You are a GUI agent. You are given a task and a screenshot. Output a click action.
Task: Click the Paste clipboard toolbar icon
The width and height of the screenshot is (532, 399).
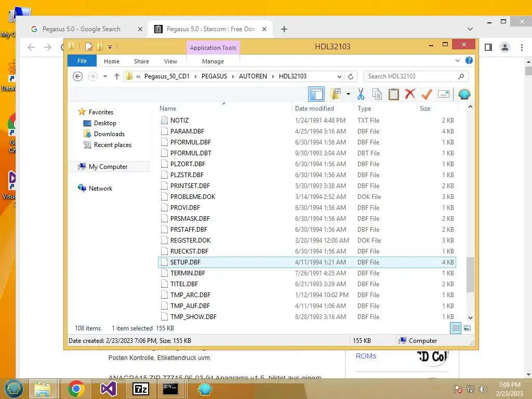pos(394,94)
